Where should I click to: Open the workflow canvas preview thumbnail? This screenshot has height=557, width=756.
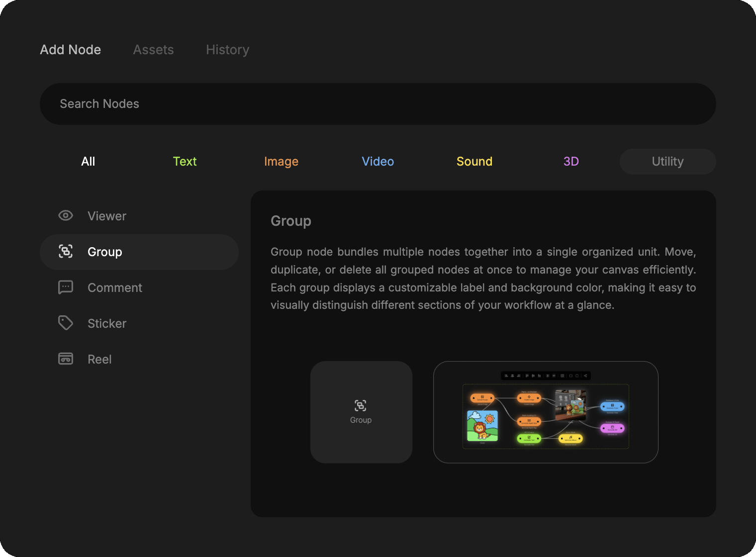pos(546,412)
